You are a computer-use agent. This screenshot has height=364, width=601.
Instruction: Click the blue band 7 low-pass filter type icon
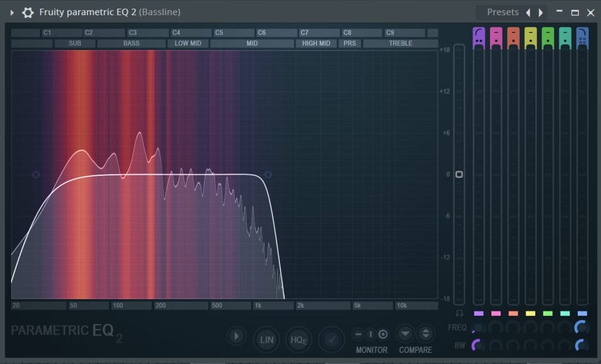[x=582, y=36]
